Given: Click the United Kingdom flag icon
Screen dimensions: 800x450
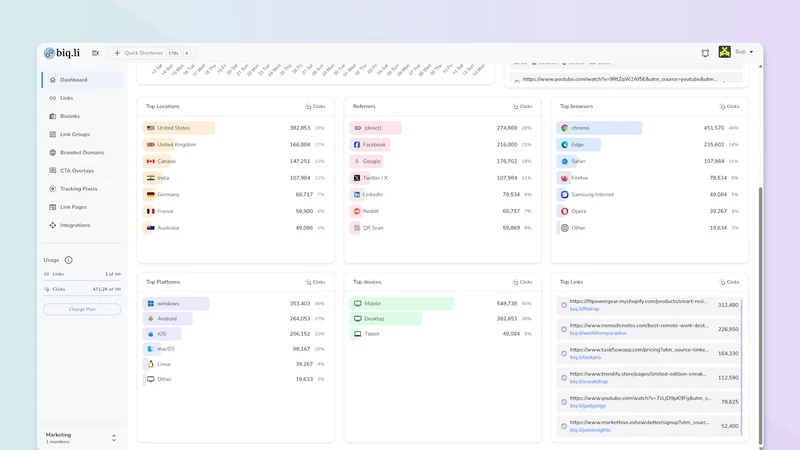Looking at the screenshot, I should pyautogui.click(x=151, y=145).
